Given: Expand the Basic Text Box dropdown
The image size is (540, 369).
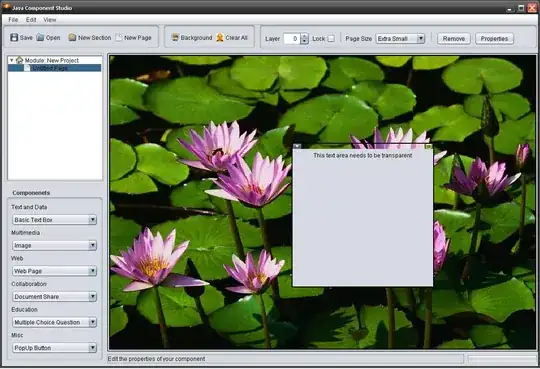Looking at the screenshot, I should (x=92, y=219).
